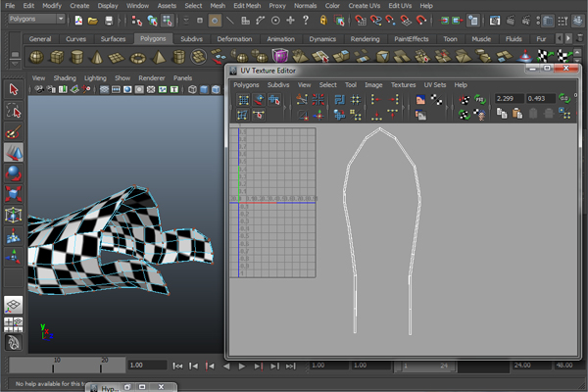
Task: Switch to the Deformation shelf tab
Action: pos(234,39)
